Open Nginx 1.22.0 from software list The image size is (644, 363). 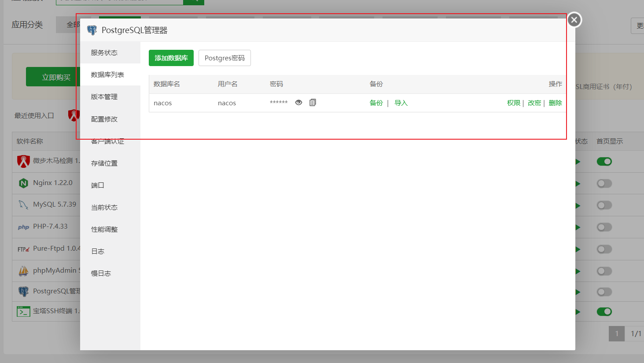(x=53, y=183)
